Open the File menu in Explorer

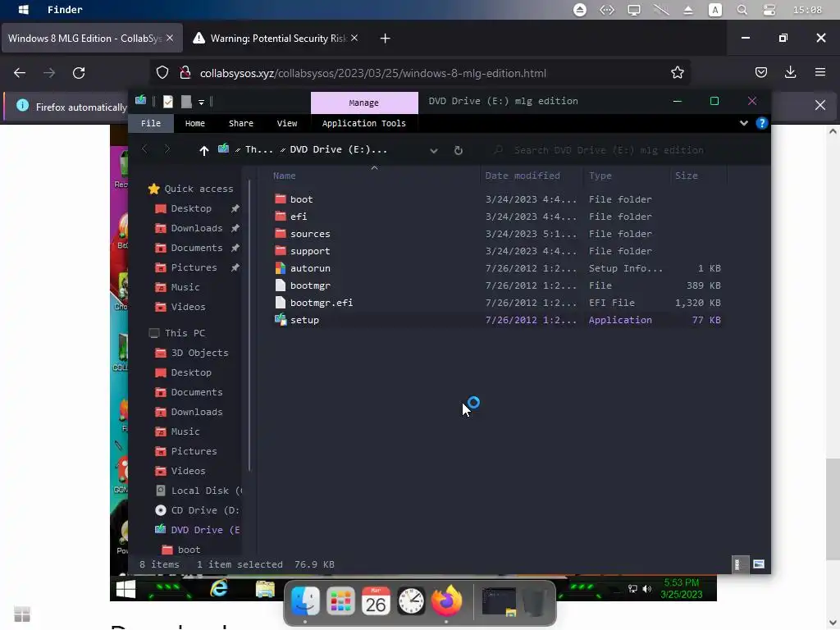[x=151, y=123]
